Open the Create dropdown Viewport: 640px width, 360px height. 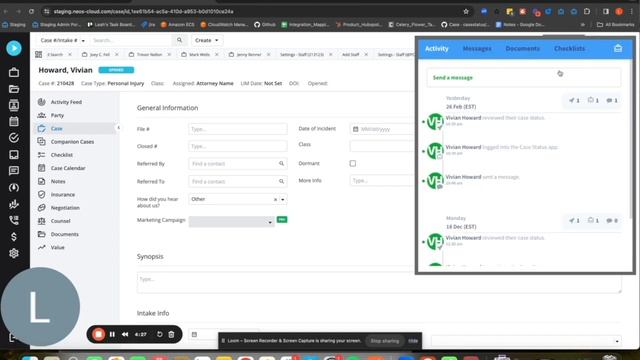[207, 40]
